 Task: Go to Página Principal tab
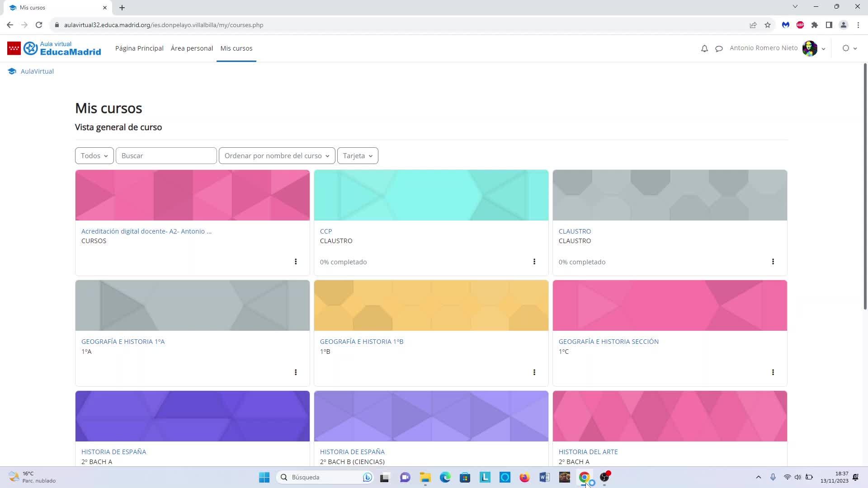139,48
